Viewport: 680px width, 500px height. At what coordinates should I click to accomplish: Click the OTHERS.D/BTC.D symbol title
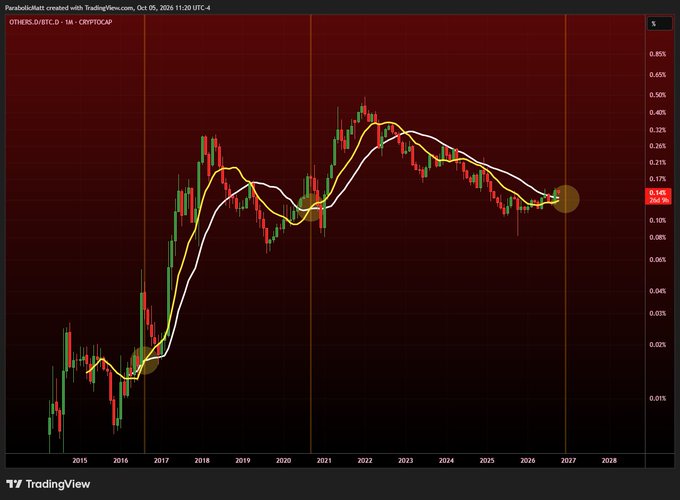(x=61, y=22)
